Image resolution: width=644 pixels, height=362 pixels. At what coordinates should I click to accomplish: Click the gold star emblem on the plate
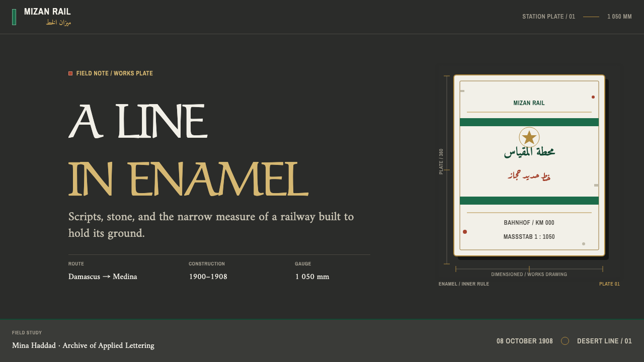click(x=529, y=137)
